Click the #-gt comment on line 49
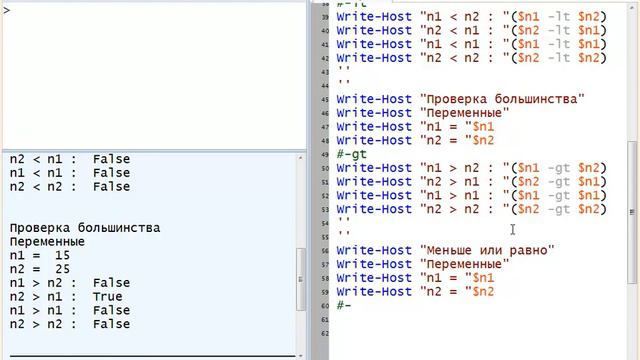640x360 pixels. [x=351, y=155]
